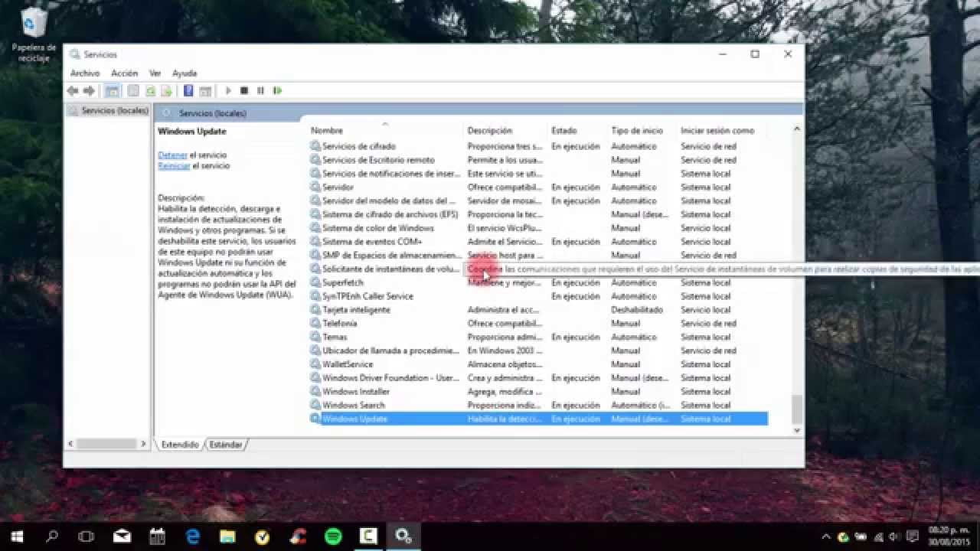Click the Start Service play icon

[x=228, y=91]
